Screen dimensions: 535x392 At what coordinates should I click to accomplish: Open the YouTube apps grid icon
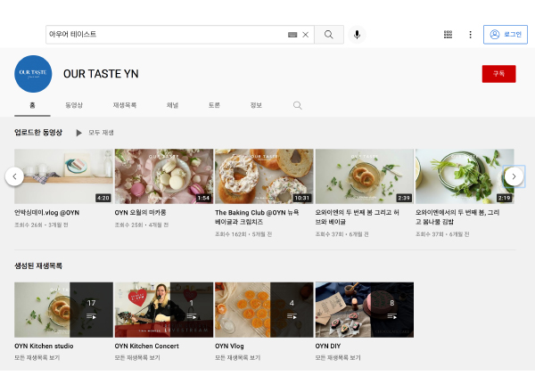(x=448, y=35)
